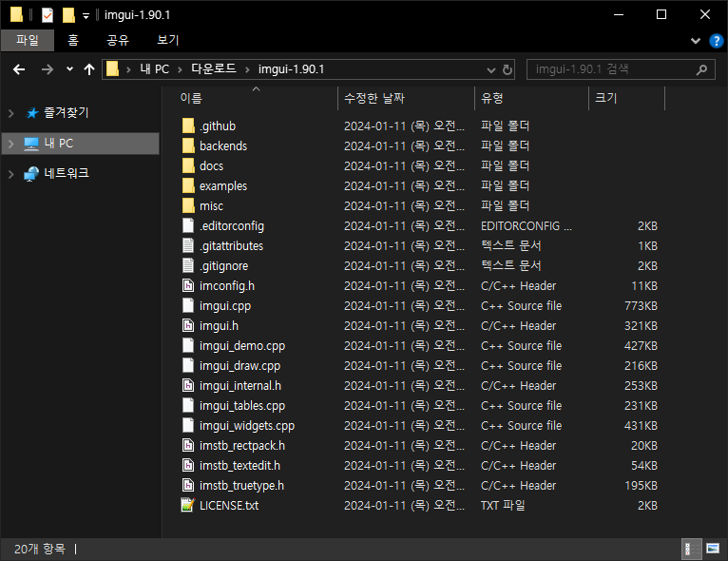This screenshot has width=728, height=561.
Task: Click the imgui_demo.cpp file icon
Action: pyautogui.click(x=188, y=345)
